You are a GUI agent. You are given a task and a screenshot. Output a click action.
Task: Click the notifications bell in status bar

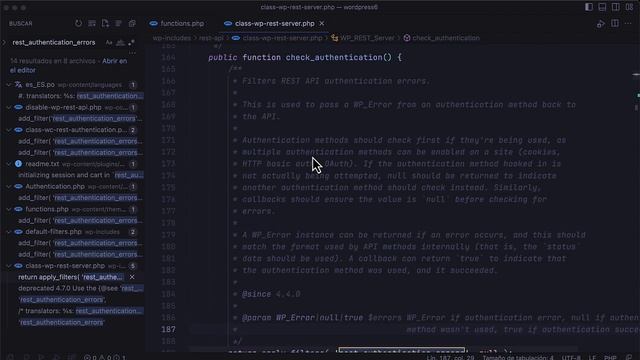click(629, 357)
